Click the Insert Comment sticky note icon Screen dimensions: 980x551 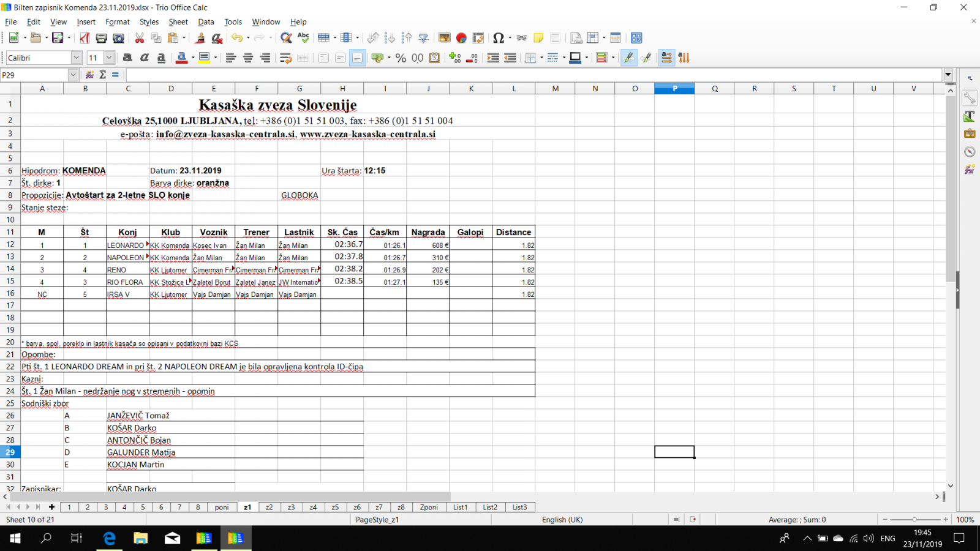[538, 38]
